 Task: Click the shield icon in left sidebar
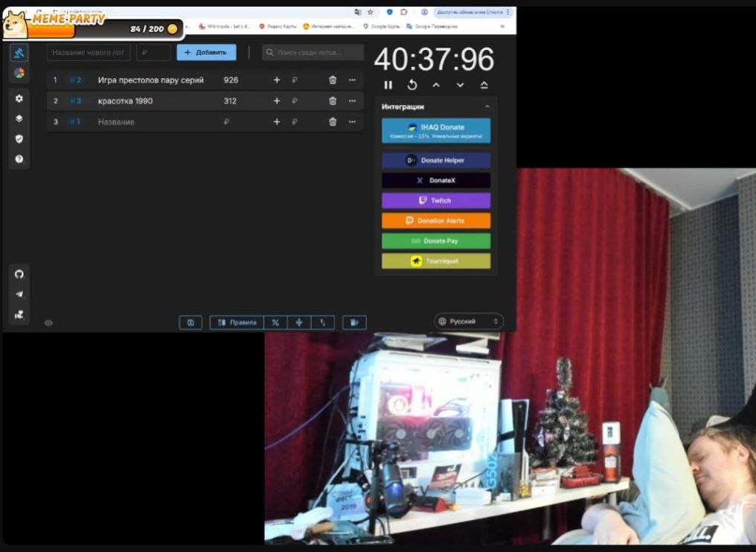click(19, 139)
